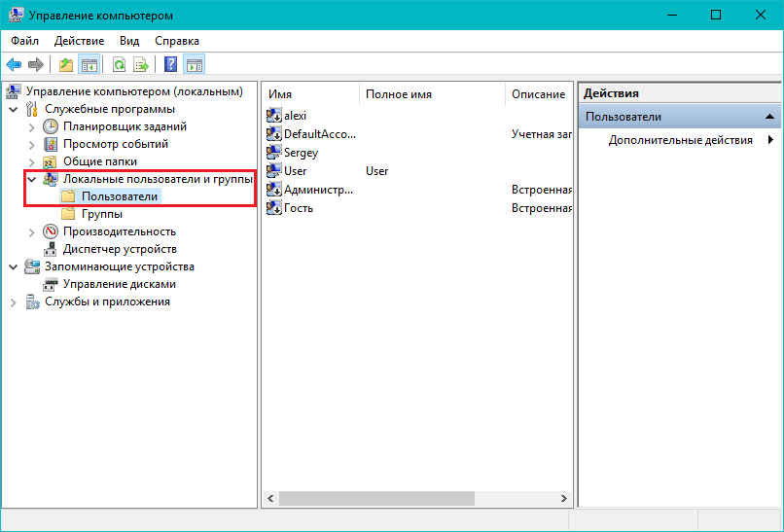Collapse the Служебные программы node
The height and width of the screenshot is (532, 784).
[x=14, y=109]
